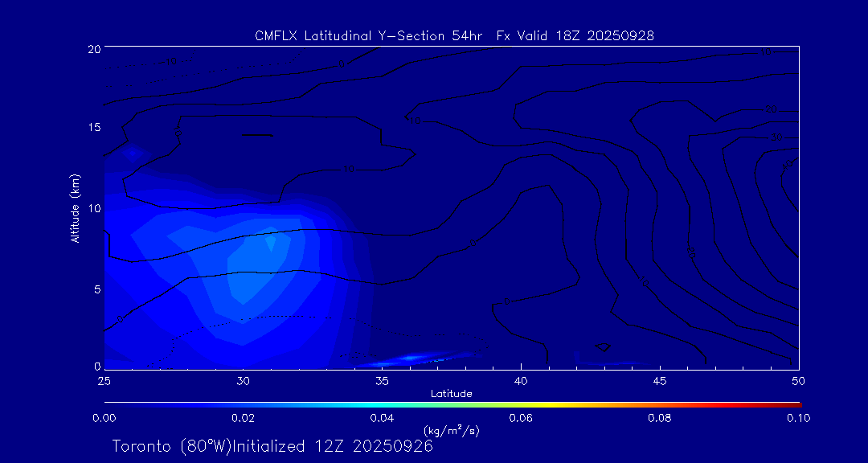
Task: Click latitude 30 tick label on x-axis
Action: [x=243, y=380]
